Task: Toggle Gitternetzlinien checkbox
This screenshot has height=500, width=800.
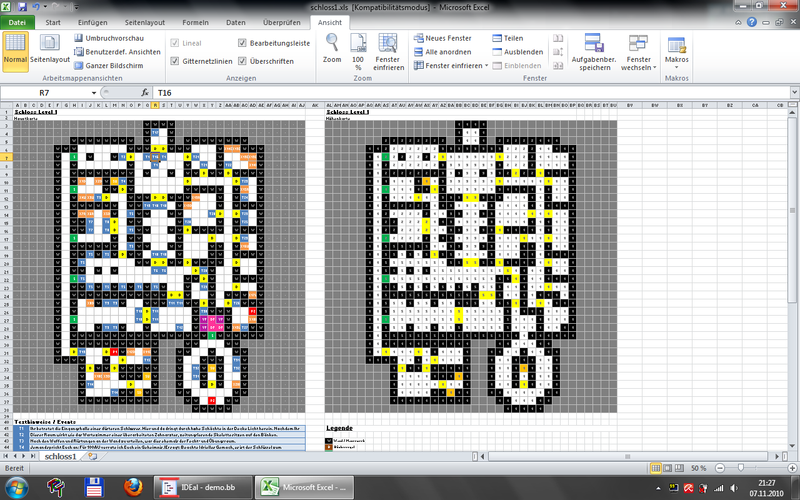Action: tap(174, 61)
